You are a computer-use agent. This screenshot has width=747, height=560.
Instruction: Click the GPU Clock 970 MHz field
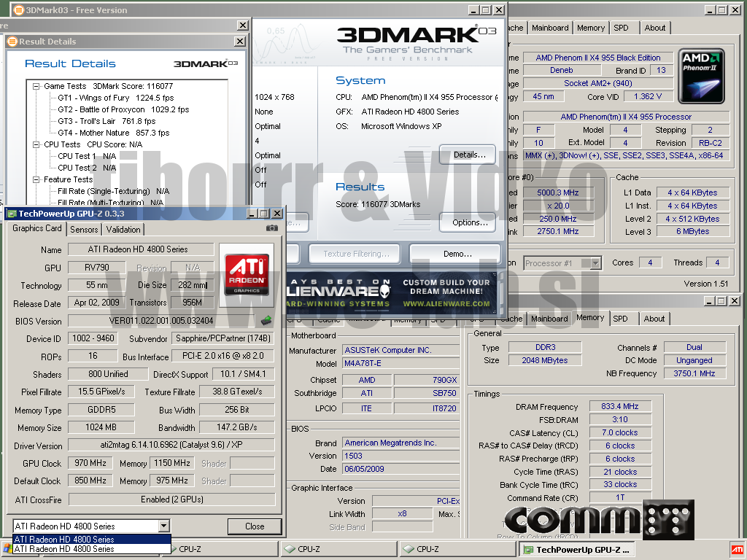pos(90,463)
